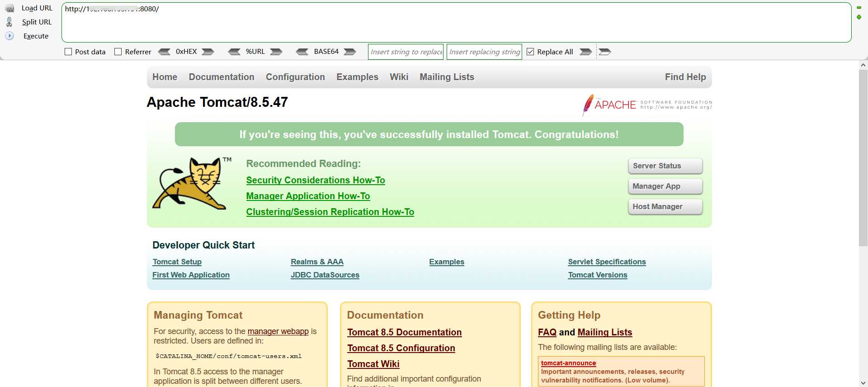
Task: Open Find Help in navigation bar
Action: coord(685,77)
